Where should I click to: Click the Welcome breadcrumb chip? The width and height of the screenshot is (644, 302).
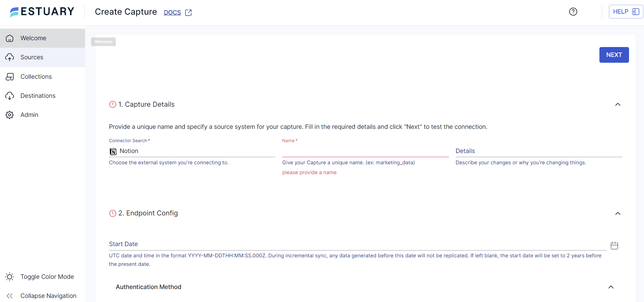coord(103,42)
